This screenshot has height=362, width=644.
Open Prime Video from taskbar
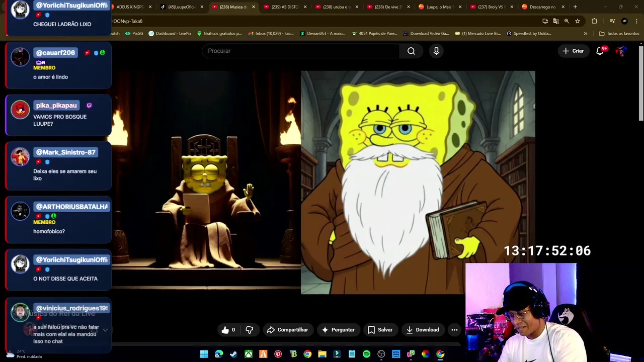click(x=396, y=354)
